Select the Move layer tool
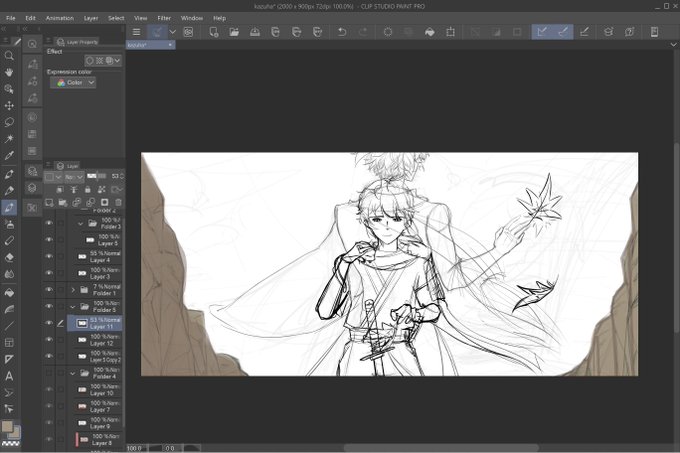 click(9, 105)
